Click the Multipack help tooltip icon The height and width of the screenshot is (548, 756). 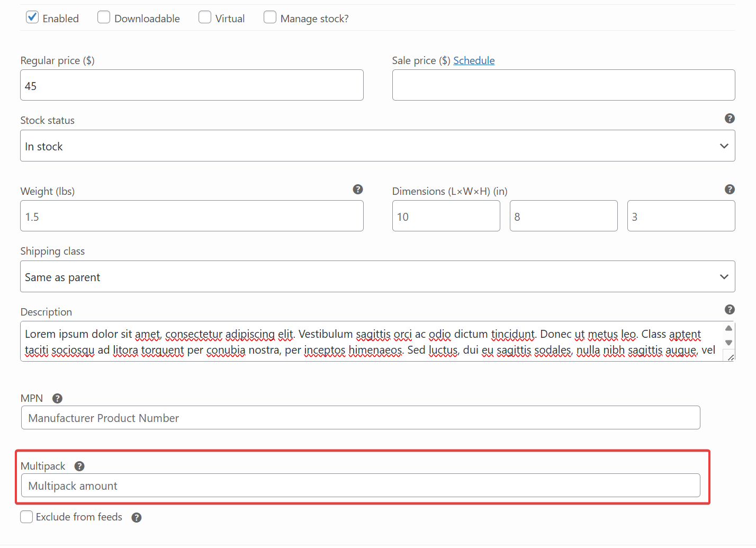[x=79, y=466]
